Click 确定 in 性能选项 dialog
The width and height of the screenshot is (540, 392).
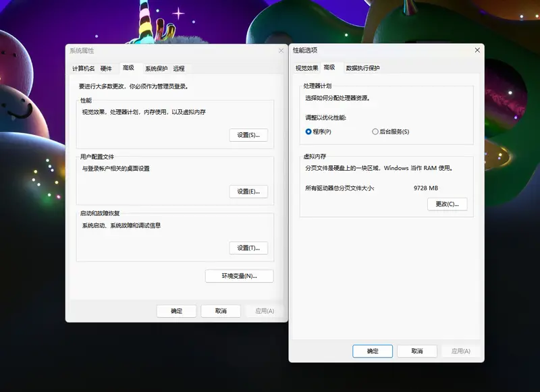coord(373,351)
